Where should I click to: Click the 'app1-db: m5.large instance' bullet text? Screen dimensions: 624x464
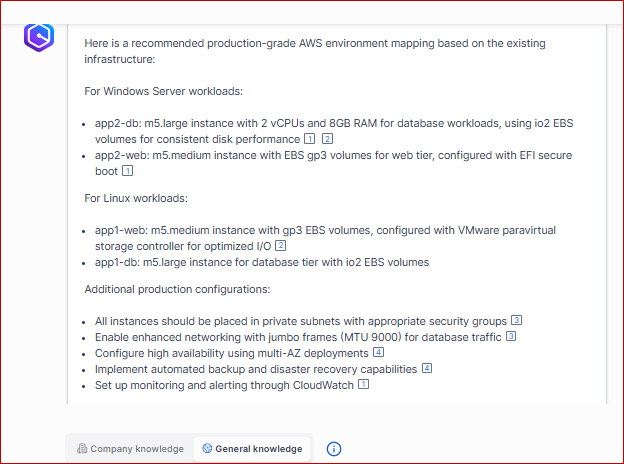point(262,262)
